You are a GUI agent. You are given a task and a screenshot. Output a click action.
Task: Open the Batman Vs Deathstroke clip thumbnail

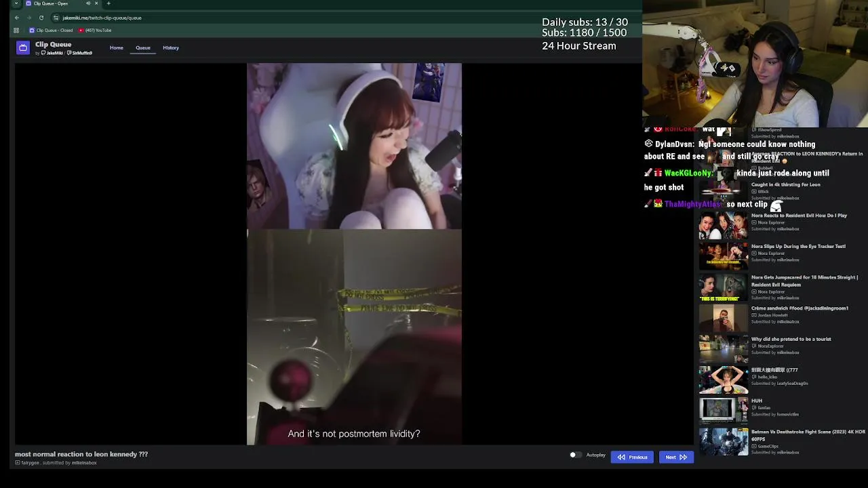(x=724, y=442)
